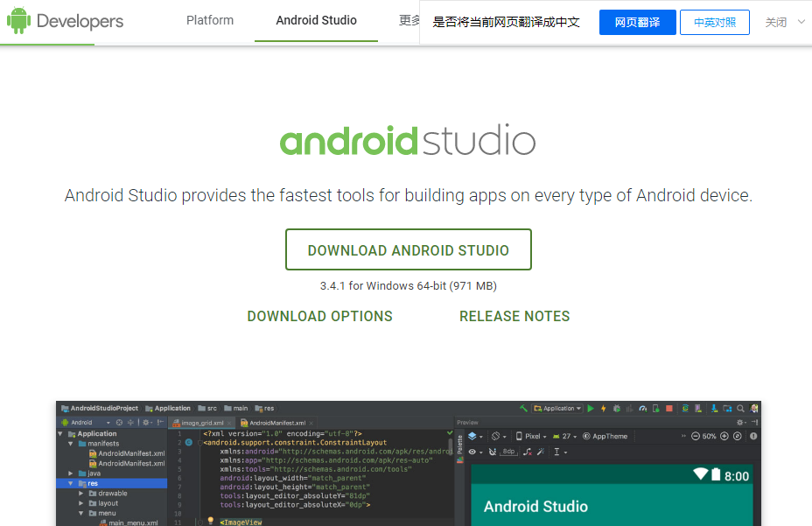Viewport: 812px width, 526px height.
Task: Click 关闭 to dismiss translation bar
Action: click(776, 22)
